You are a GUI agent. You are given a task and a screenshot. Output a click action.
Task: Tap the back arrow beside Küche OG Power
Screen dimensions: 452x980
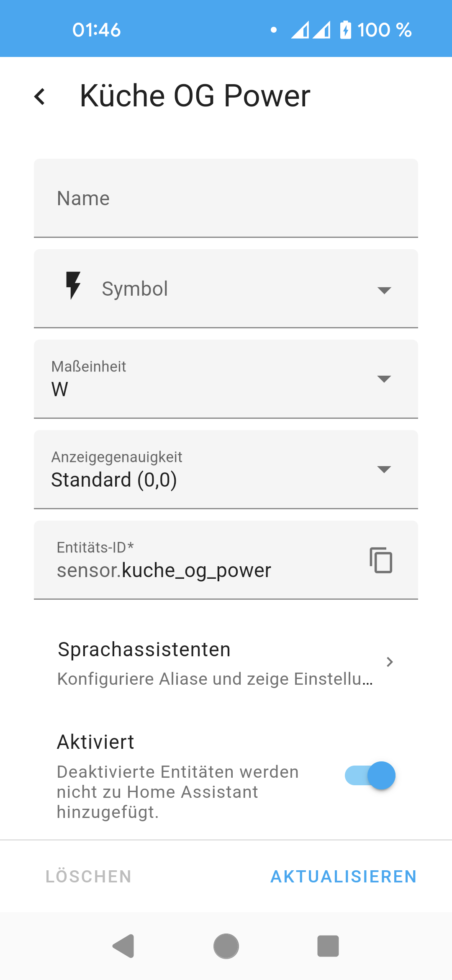click(40, 96)
